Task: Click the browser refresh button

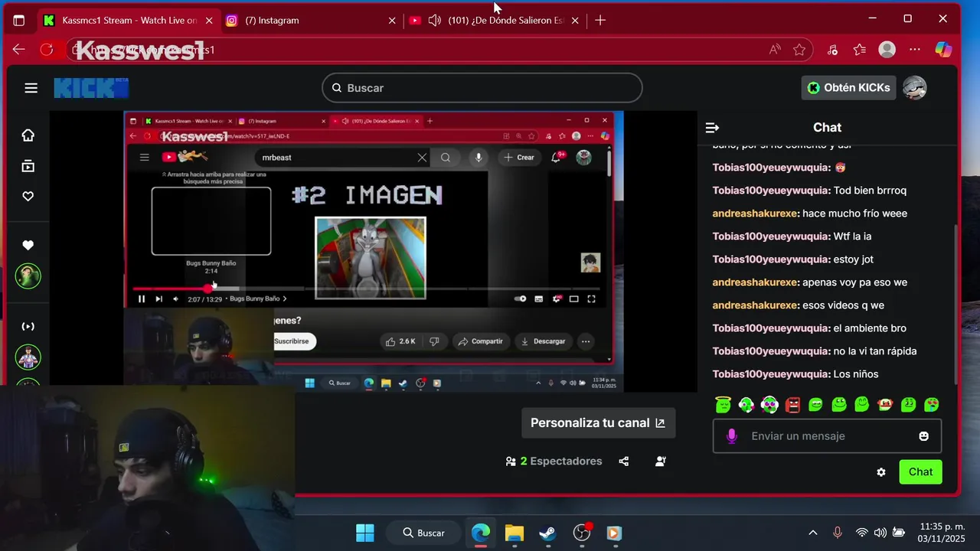Action: point(47,50)
